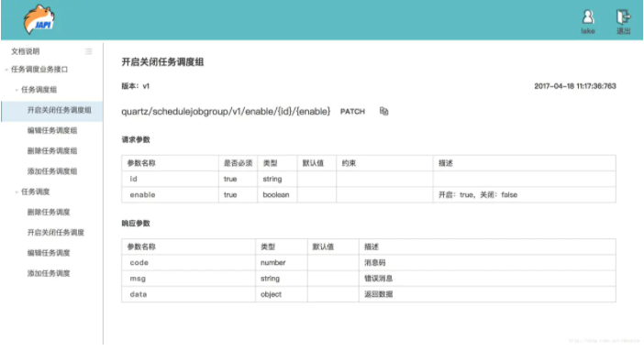Select 开启关闭任务调度组 in the sidebar
Viewport: 644px width, 351px height.
[51, 110]
